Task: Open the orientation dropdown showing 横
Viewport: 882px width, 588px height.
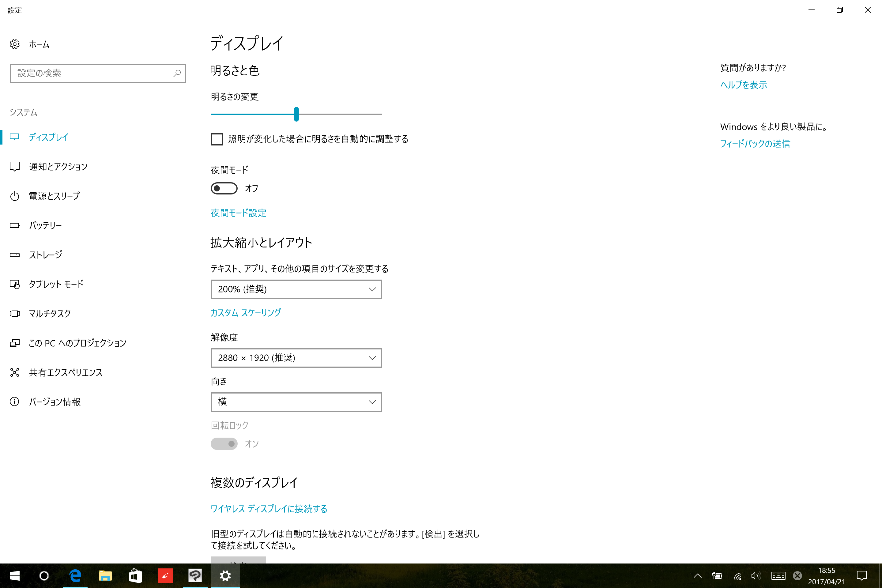Action: click(296, 401)
